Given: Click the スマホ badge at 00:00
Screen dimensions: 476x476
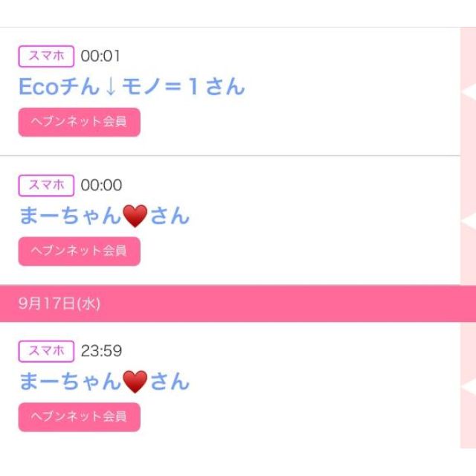Looking at the screenshot, I should [x=46, y=185].
